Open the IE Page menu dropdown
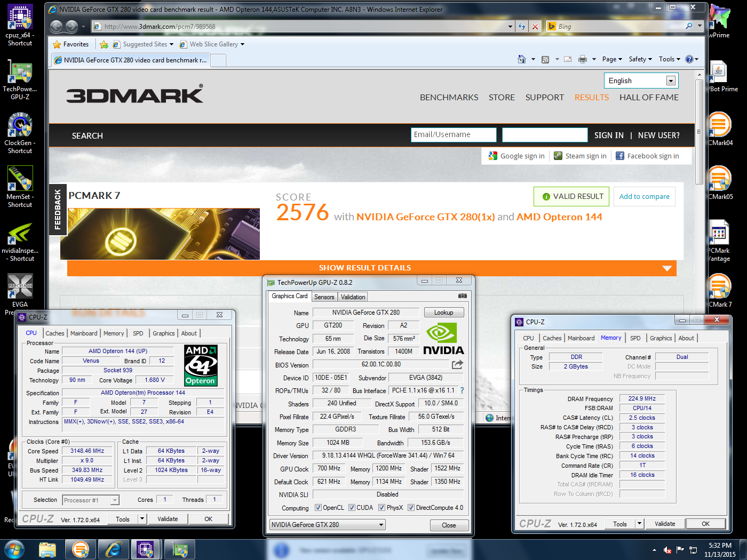This screenshot has height=560, width=747. coord(612,59)
